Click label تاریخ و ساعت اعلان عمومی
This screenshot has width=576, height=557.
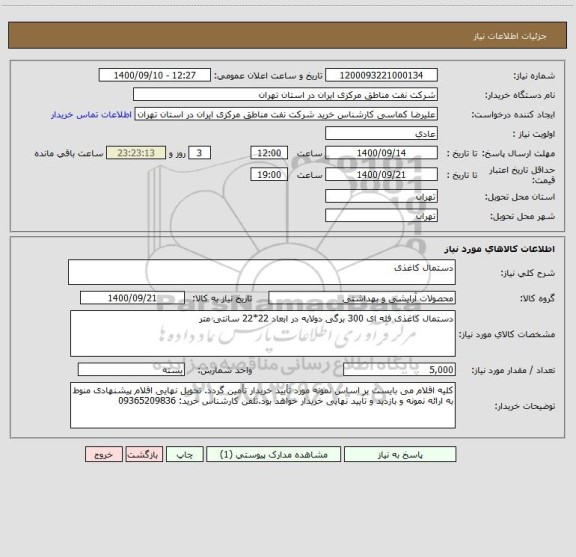pos(269,76)
